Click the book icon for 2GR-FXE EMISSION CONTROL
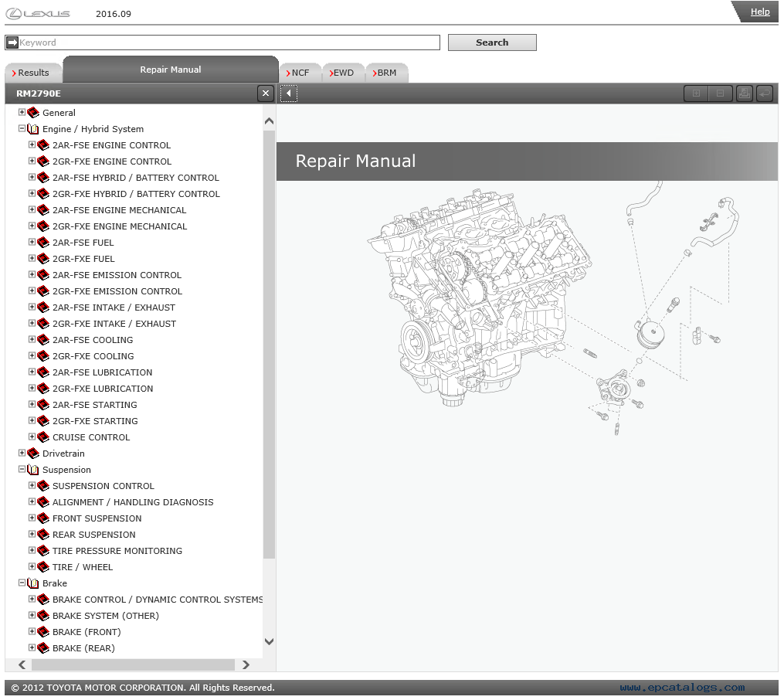Image resolution: width=784 pixels, height=700 pixels. [43, 291]
